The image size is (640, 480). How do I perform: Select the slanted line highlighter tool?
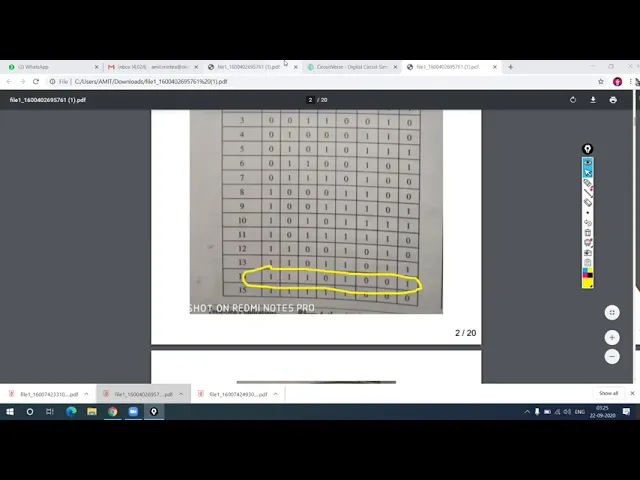[x=587, y=193]
